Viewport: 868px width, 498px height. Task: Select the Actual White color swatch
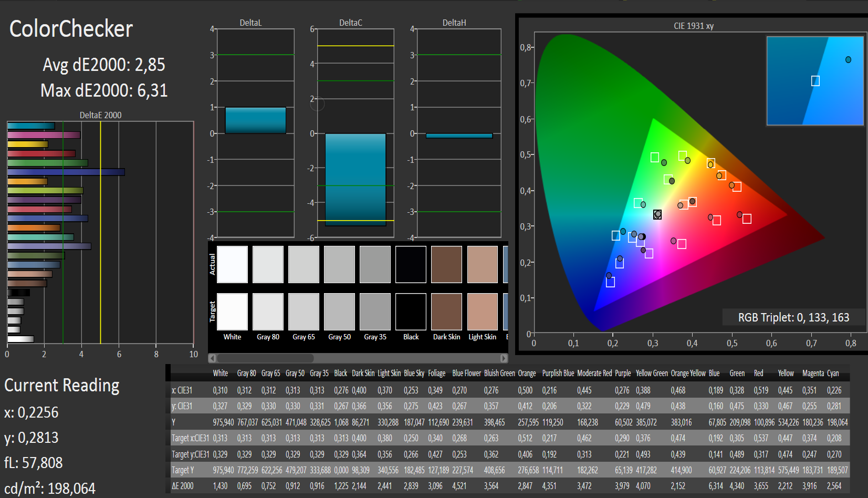[x=232, y=264]
